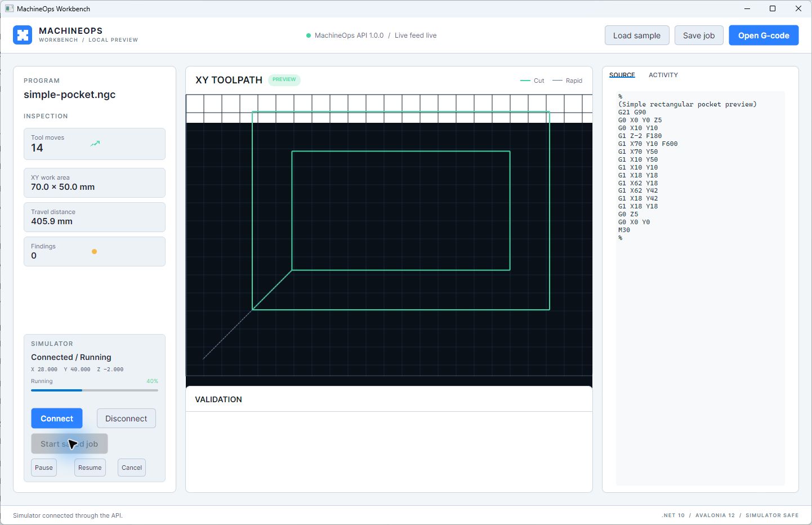The width and height of the screenshot is (812, 525).
Task: Click the MachineOps puzzle logo icon
Action: [23, 35]
